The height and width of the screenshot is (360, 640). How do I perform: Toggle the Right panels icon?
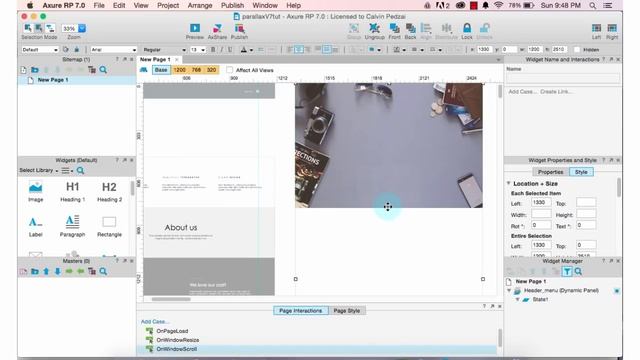click(x=612, y=28)
